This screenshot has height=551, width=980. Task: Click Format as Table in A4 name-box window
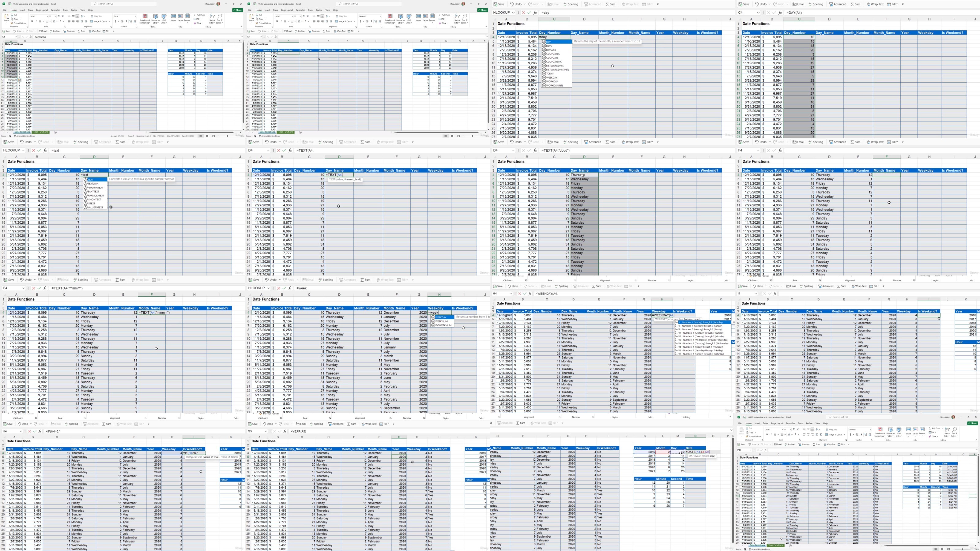pyautogui.click(x=155, y=19)
